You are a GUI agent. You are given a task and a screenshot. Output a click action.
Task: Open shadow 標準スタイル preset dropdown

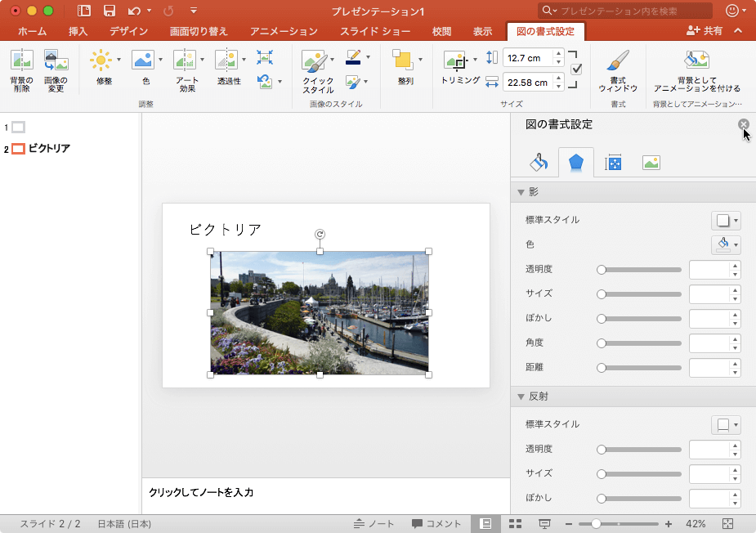point(725,220)
